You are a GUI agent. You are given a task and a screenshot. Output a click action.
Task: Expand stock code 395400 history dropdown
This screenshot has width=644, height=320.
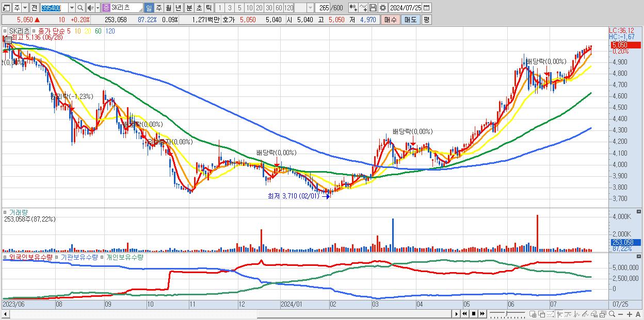point(71,8)
